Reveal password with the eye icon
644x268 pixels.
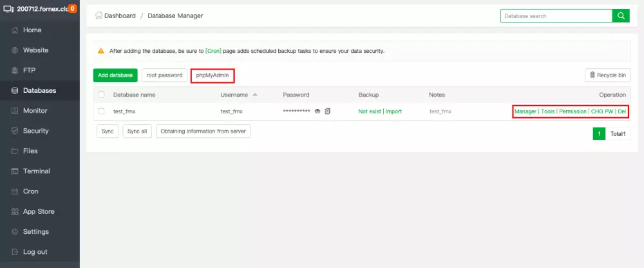pos(317,111)
